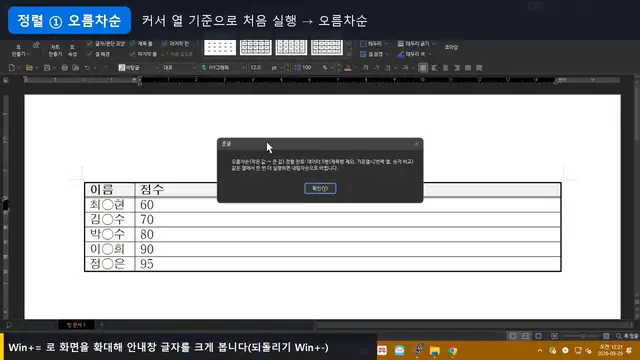Click the print icon
640x360 pixels.
(64, 68)
